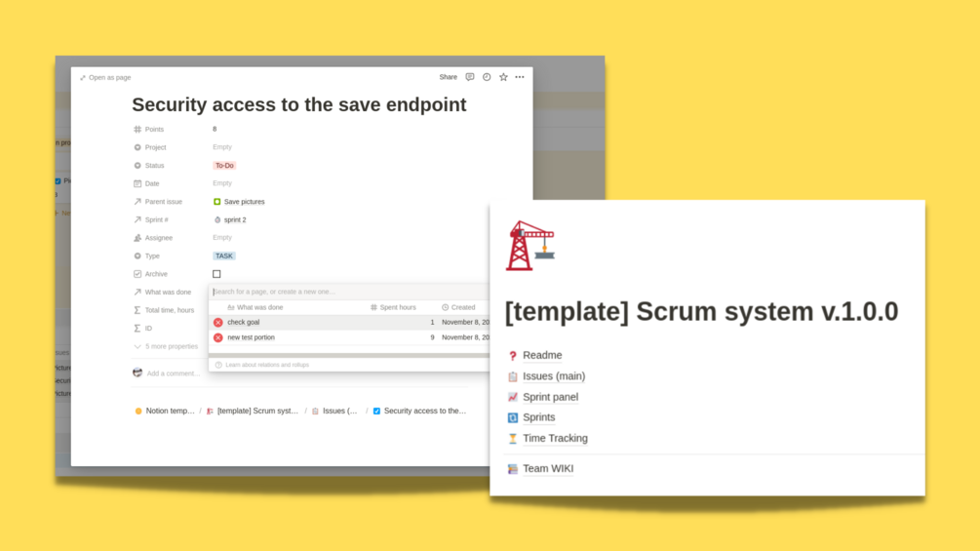Open the Save pictures parent issue
Screen dimensions: 980x551
coord(239,202)
